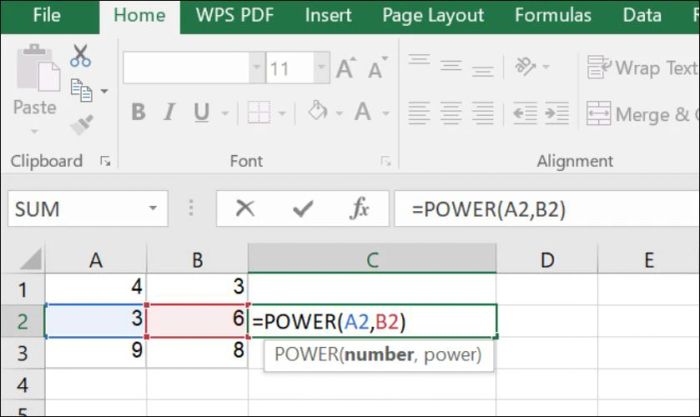Viewport: 700px width, 417px height.
Task: Confirm the formula with the checkmark icon
Action: 303,208
